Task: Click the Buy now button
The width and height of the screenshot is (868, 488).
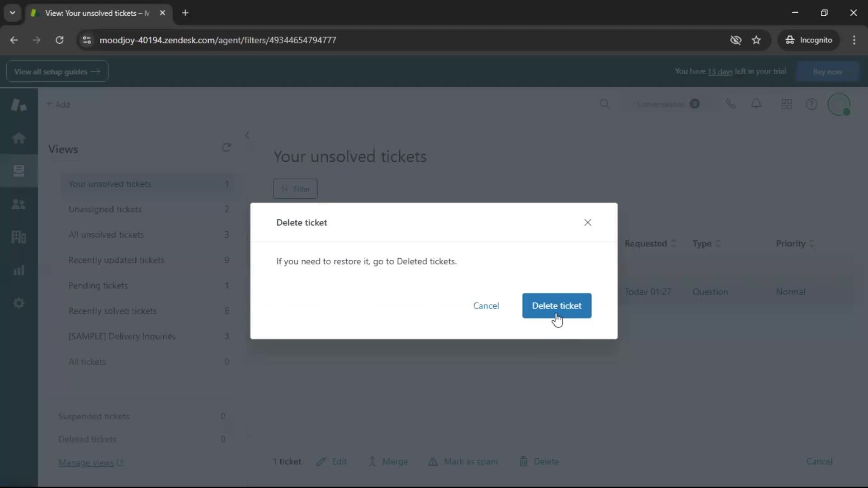Action: pyautogui.click(x=827, y=71)
